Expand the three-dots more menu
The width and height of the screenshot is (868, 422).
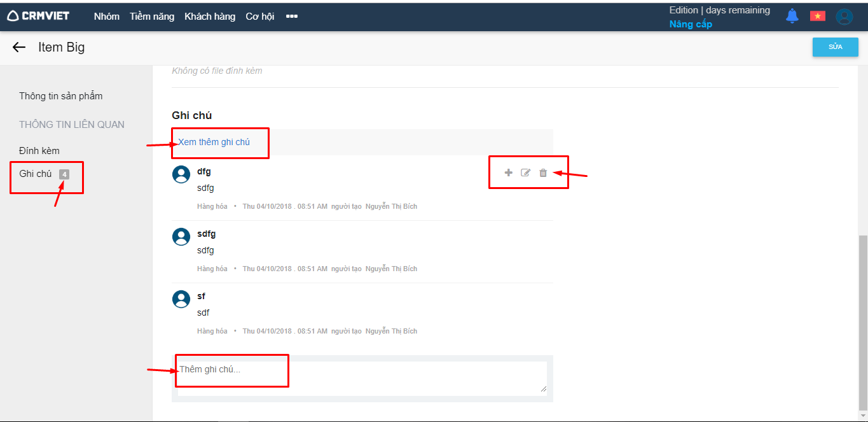292,17
